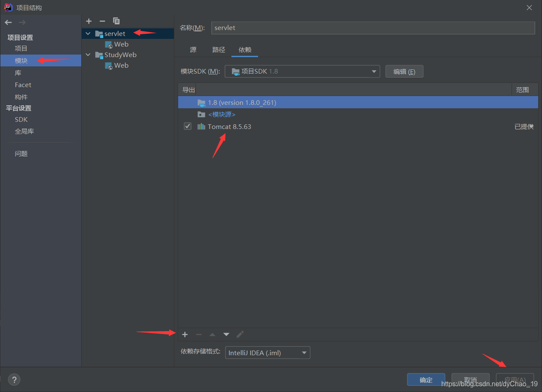Viewport: 542px width, 392px height.
Task: Edit dependency with the pencil icon
Action: tap(240, 334)
